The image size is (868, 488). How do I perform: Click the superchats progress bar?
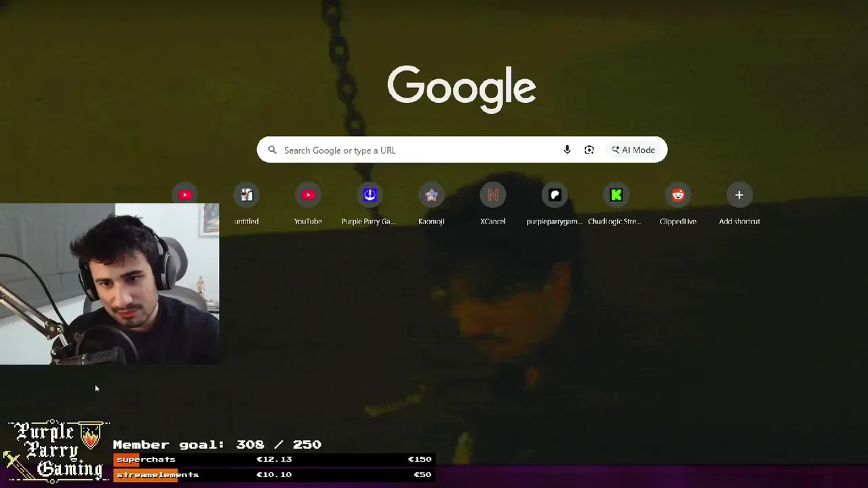273,459
